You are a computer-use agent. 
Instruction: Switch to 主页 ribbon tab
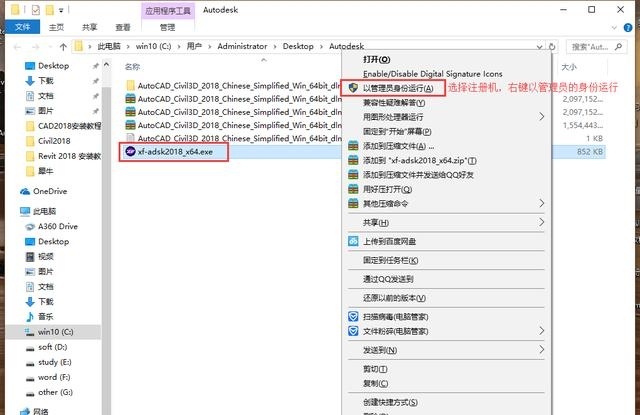point(56,27)
